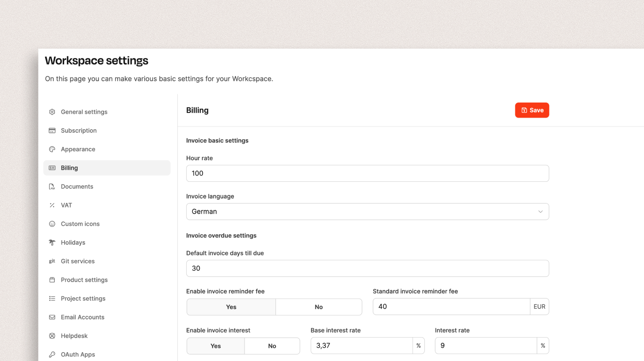Image resolution: width=644 pixels, height=361 pixels.
Task: Click the Git services git icon
Action: [x=52, y=261]
